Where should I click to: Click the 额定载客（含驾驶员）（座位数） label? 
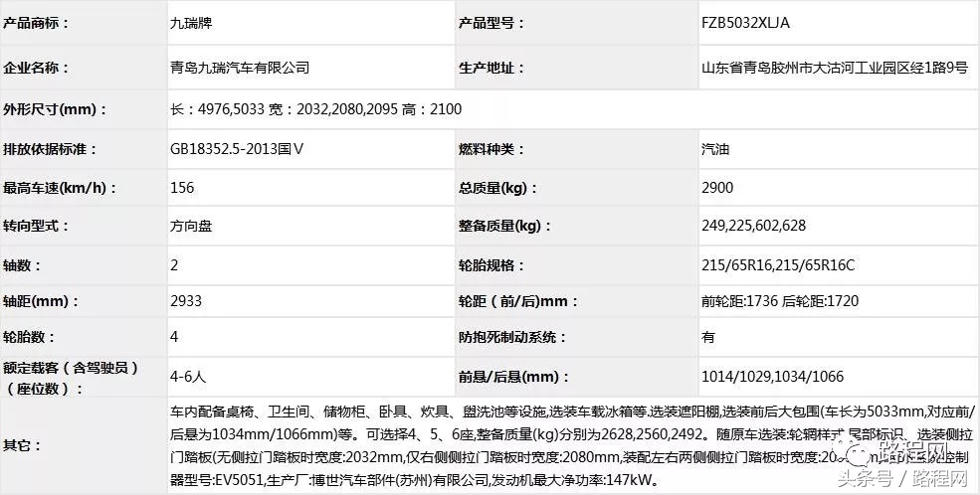tap(71, 378)
